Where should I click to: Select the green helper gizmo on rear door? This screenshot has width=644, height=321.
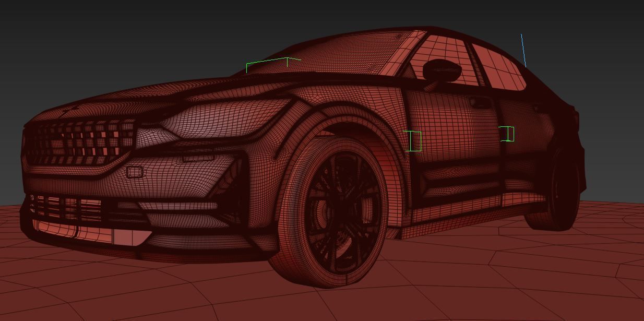[x=507, y=134]
